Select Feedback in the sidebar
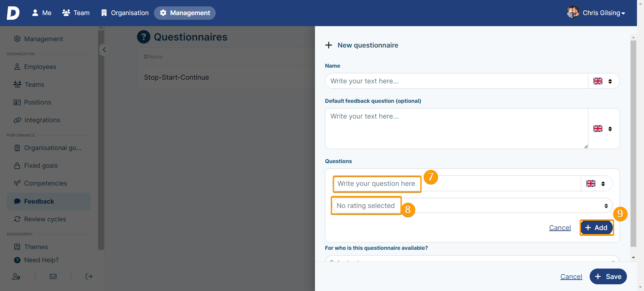The image size is (644, 291). (x=49, y=201)
